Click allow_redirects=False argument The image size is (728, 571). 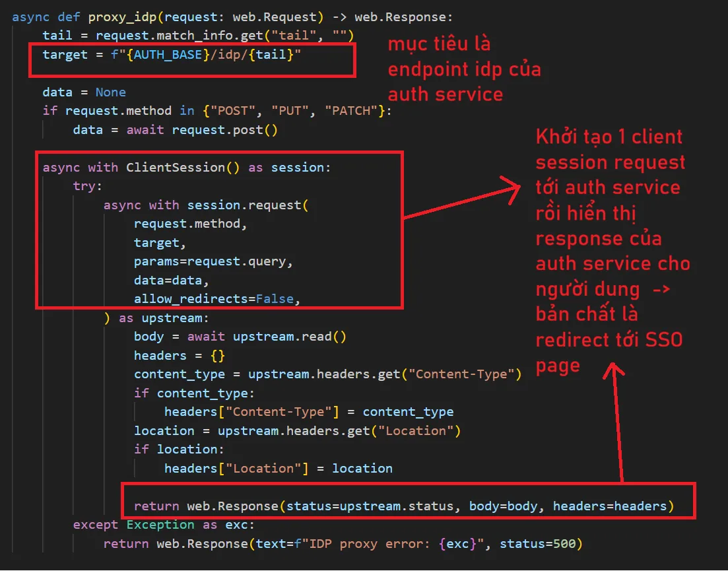pos(217,300)
